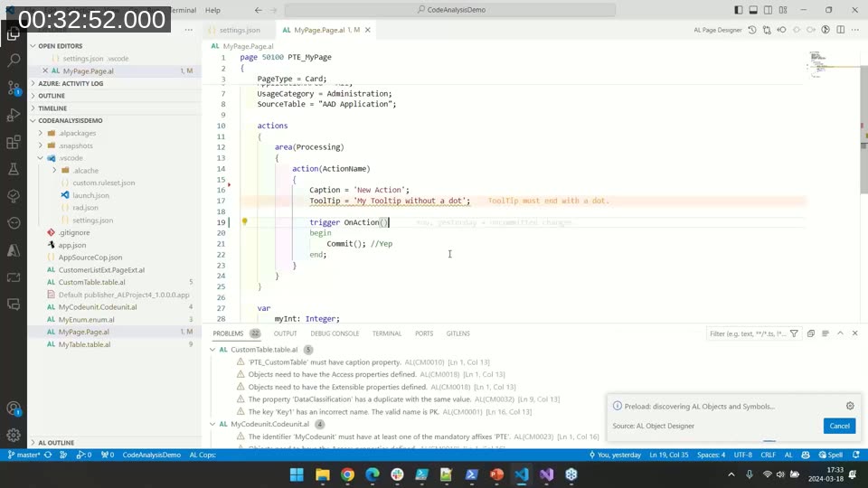868x488 pixels.
Task: Open notifications bell in status bar
Action: (x=856, y=455)
